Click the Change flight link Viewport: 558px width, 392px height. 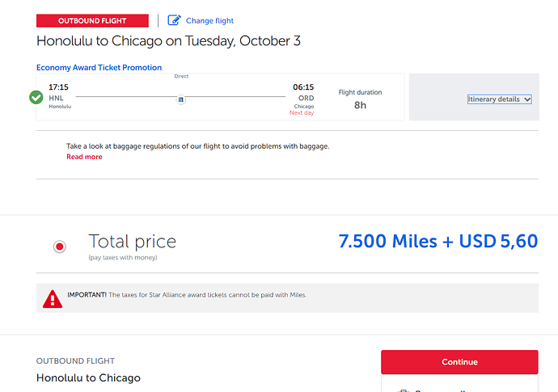[x=209, y=21]
